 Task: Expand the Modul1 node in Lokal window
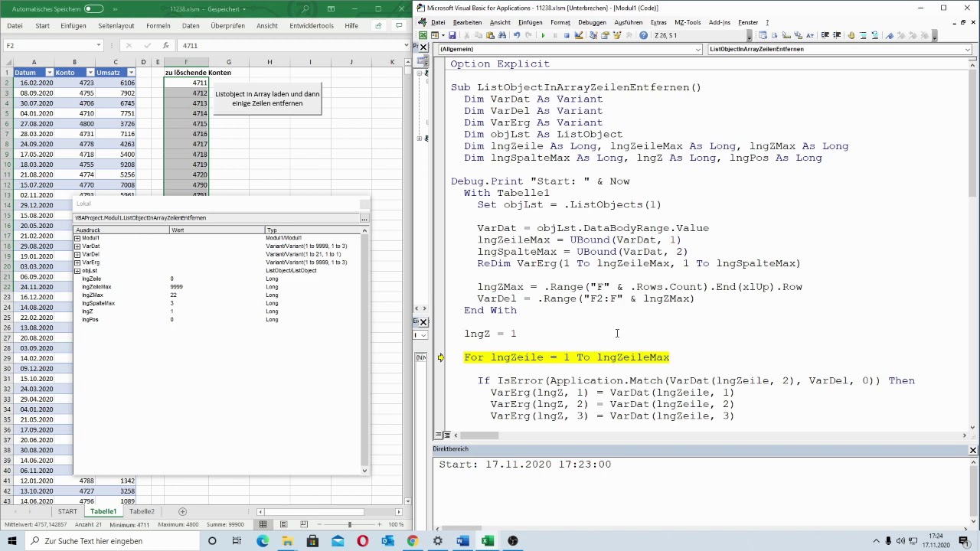coord(77,238)
